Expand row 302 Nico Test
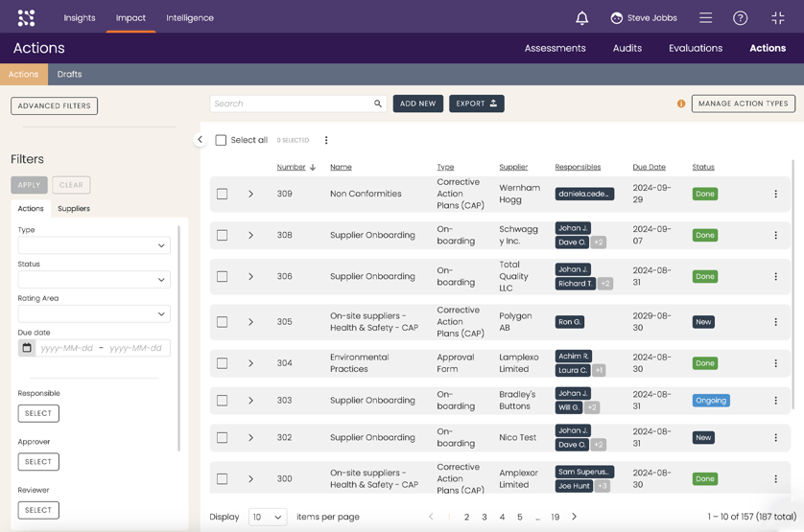Screen dimensions: 804x532 coord(250,438)
